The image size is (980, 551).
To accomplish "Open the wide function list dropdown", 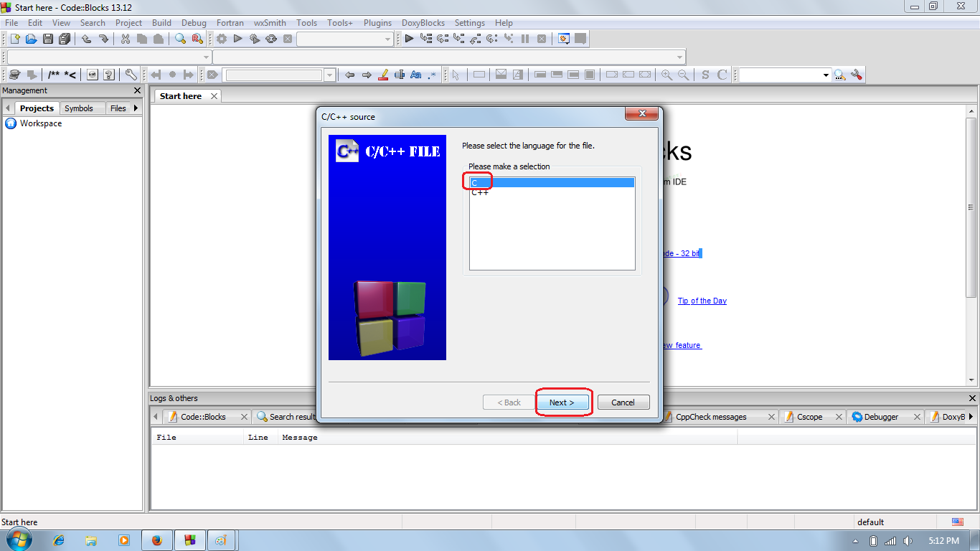I will (x=449, y=57).
